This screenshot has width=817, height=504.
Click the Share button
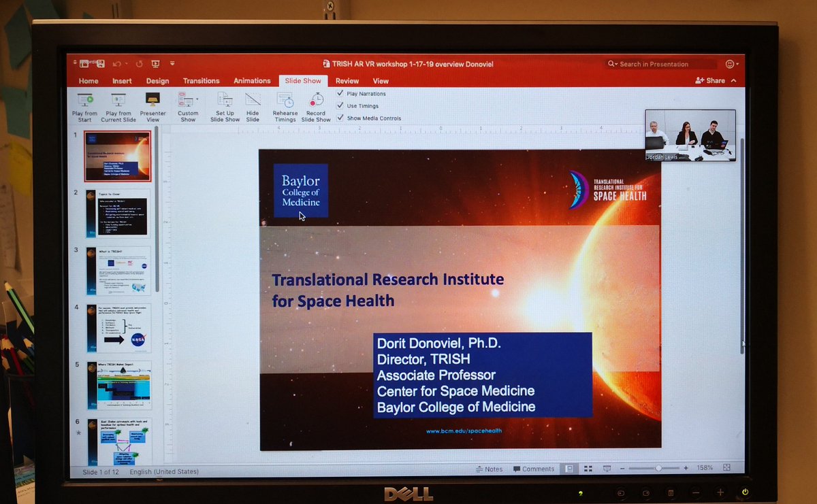click(710, 80)
